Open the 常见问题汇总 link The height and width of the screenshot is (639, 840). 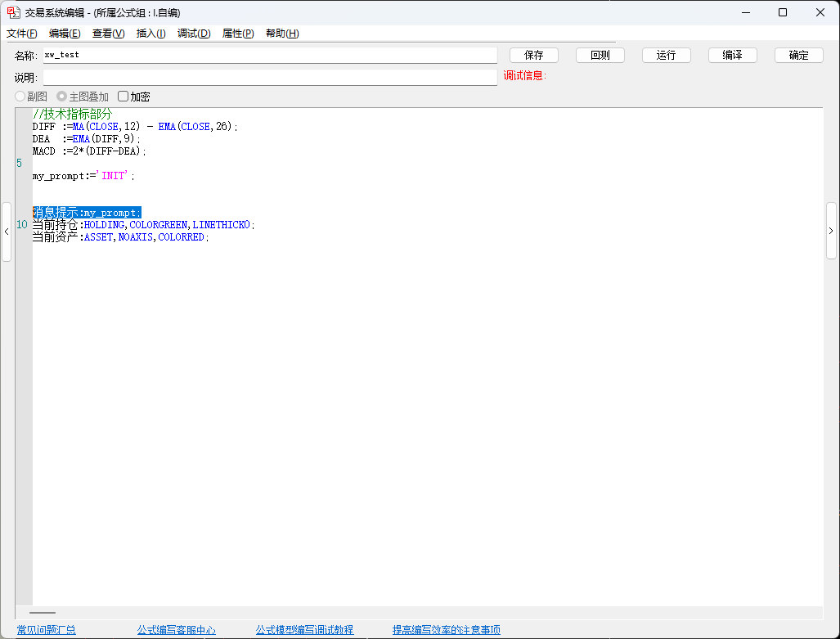(x=47, y=630)
